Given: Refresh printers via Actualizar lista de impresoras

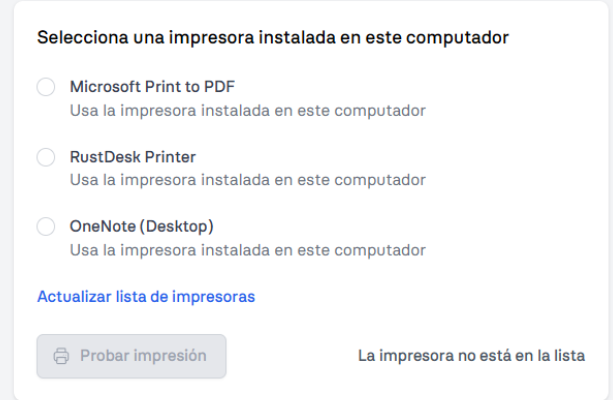Looking at the screenshot, I should point(146,297).
